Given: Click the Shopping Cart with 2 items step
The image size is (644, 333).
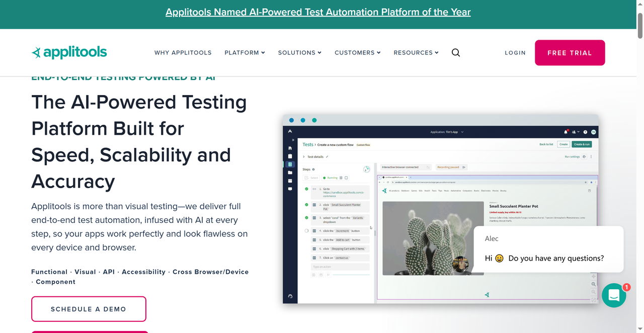Looking at the screenshot, I should click(x=340, y=248).
